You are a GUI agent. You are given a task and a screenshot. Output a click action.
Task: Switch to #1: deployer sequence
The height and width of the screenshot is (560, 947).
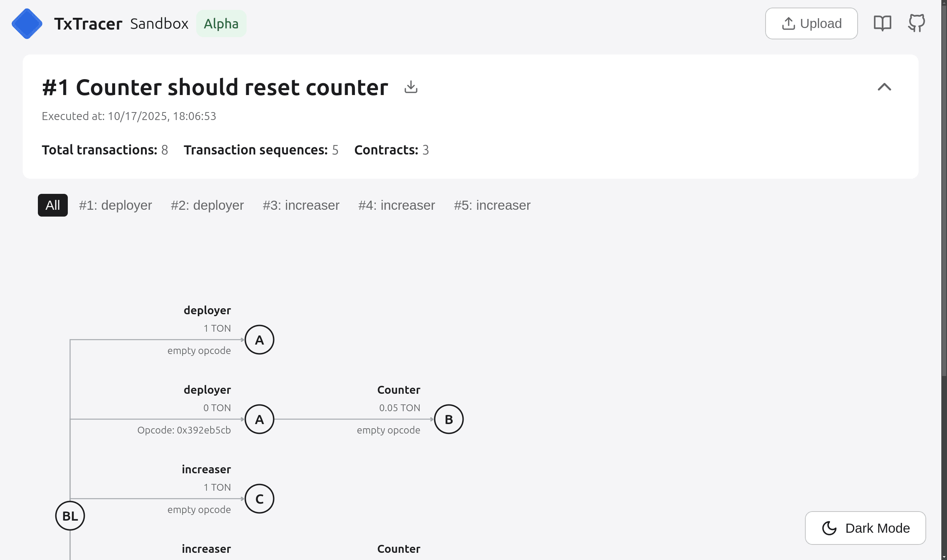click(115, 205)
